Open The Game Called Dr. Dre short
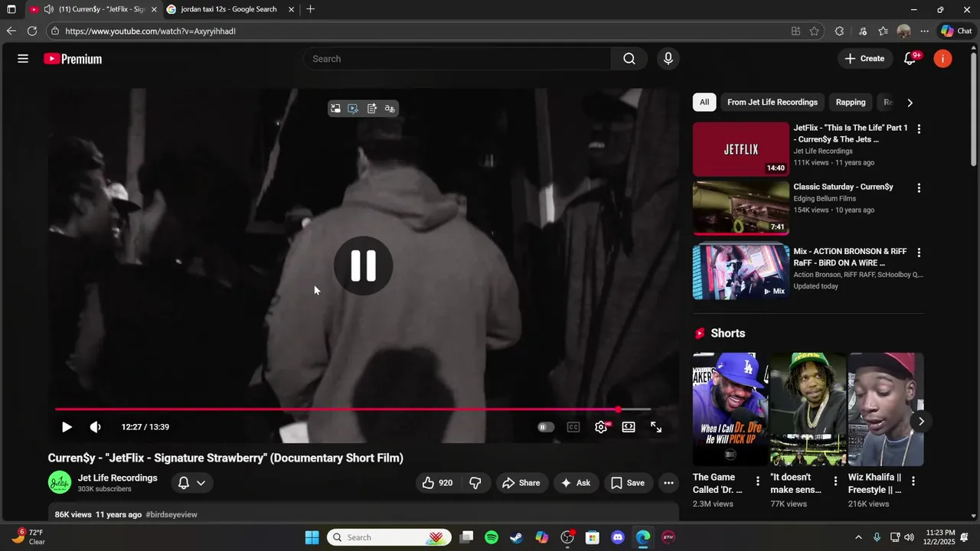 730,409
